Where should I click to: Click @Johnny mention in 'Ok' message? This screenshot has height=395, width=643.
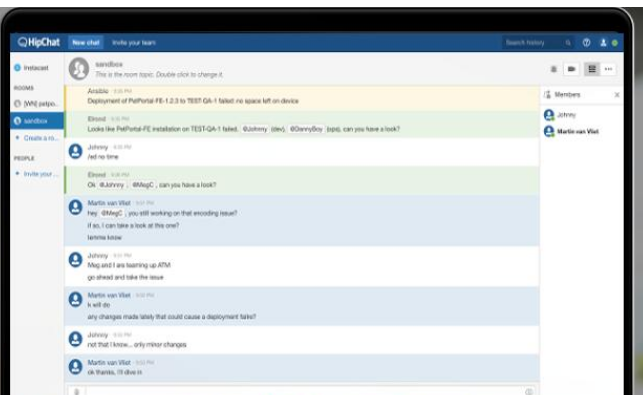112,185
